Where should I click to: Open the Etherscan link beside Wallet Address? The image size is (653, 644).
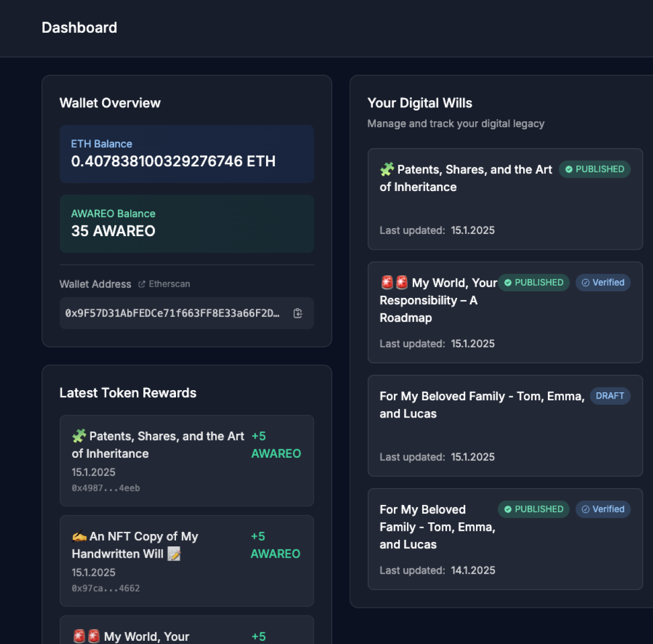tap(164, 284)
